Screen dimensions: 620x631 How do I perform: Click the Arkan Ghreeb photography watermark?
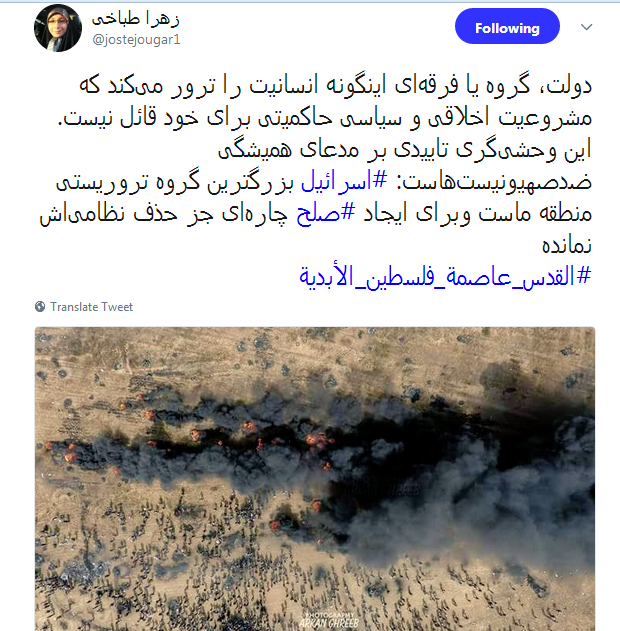tap(329, 621)
